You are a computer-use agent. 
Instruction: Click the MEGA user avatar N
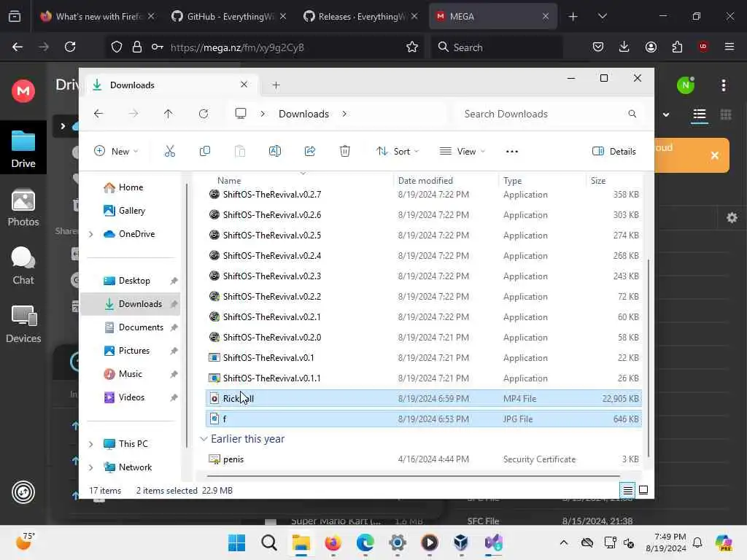(x=686, y=85)
